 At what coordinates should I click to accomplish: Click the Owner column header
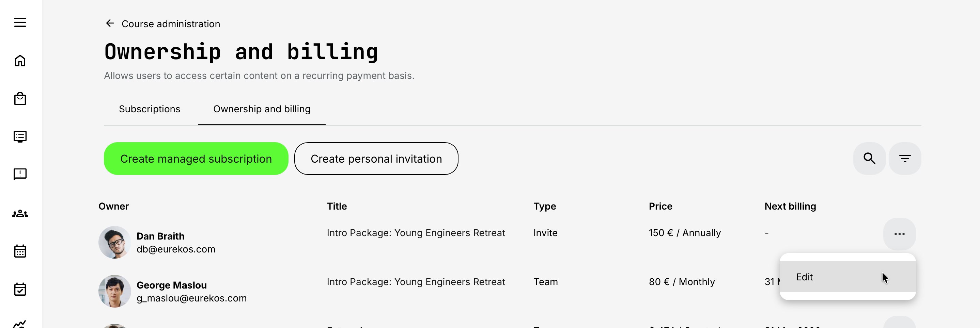[113, 206]
